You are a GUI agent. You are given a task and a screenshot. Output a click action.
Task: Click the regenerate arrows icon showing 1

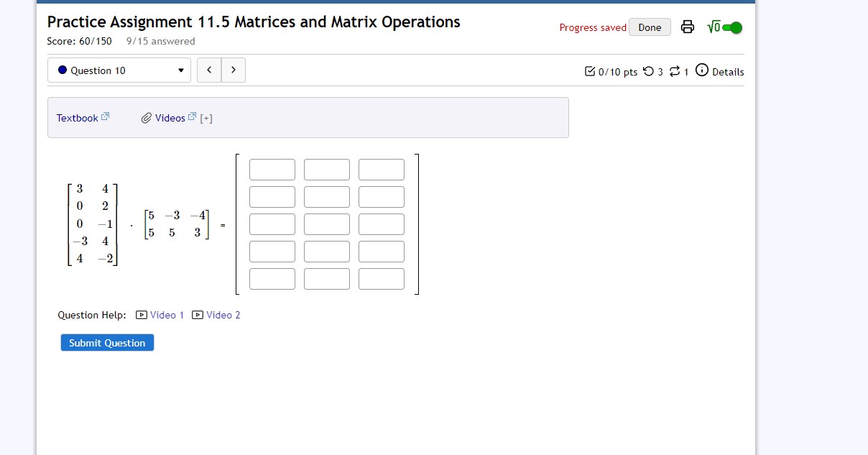point(674,71)
